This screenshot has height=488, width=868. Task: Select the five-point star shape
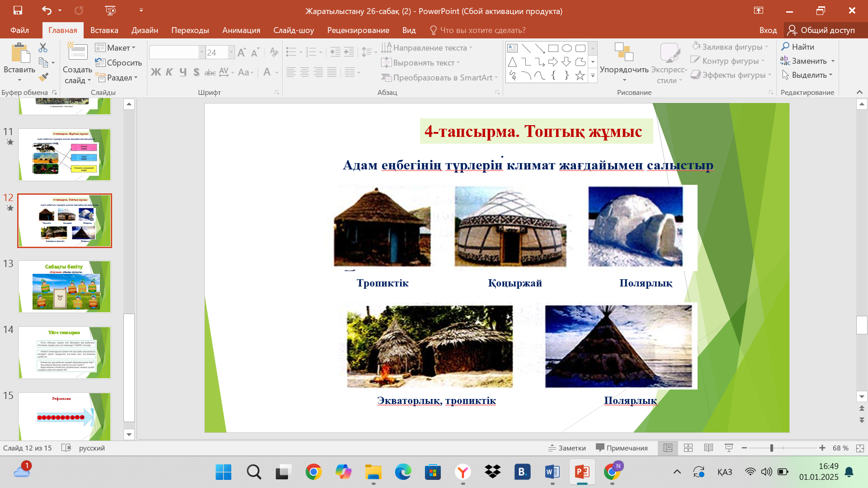click(580, 75)
